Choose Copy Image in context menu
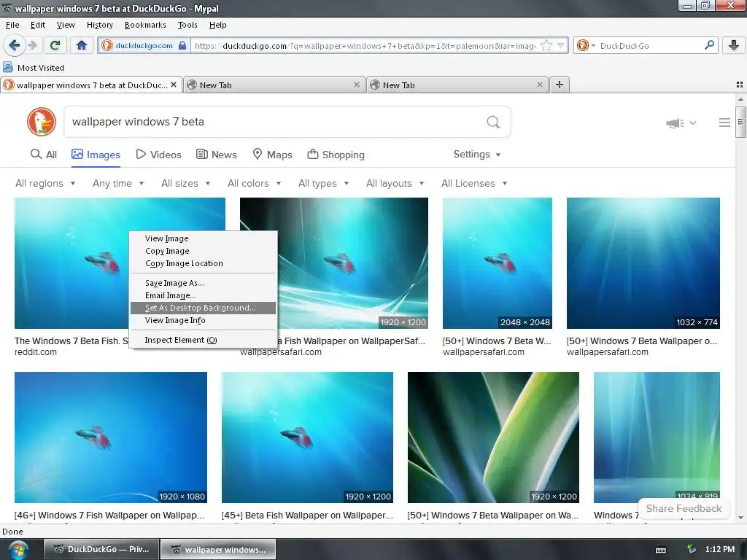Image resolution: width=747 pixels, height=560 pixels. pos(203,251)
